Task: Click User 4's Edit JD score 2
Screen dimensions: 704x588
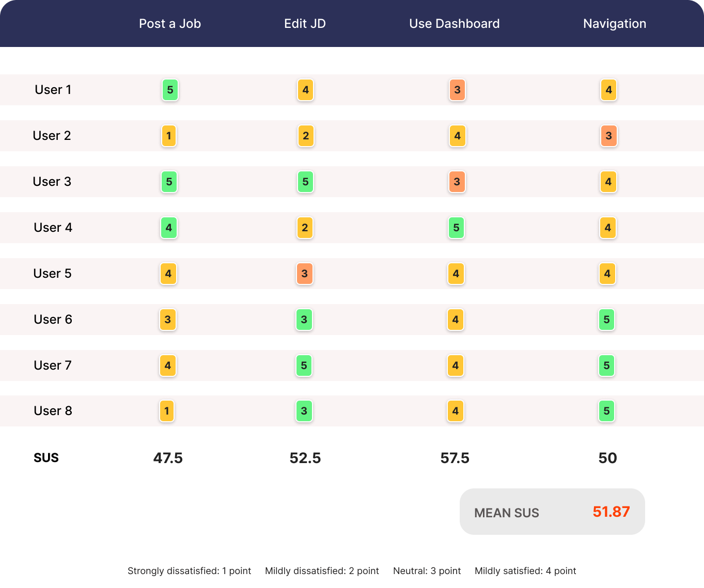Action: pos(305,228)
